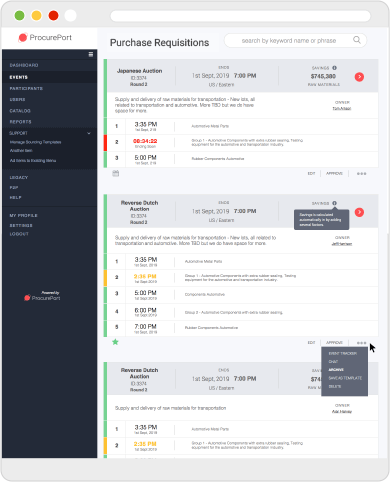Click Logout in the sidebar
This screenshot has width=390, height=482.
[19, 234]
